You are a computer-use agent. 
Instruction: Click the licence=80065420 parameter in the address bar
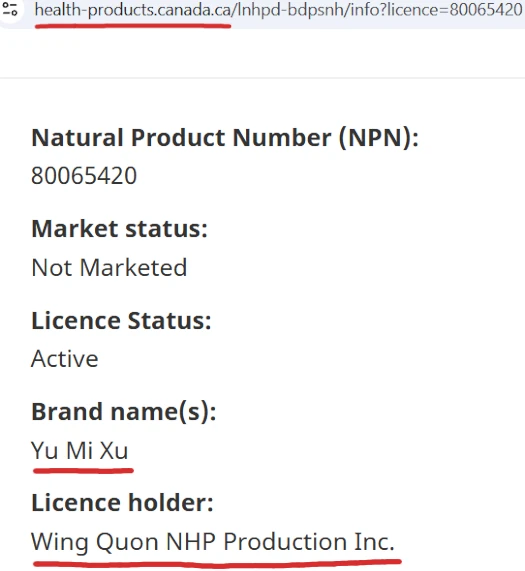(x=454, y=10)
